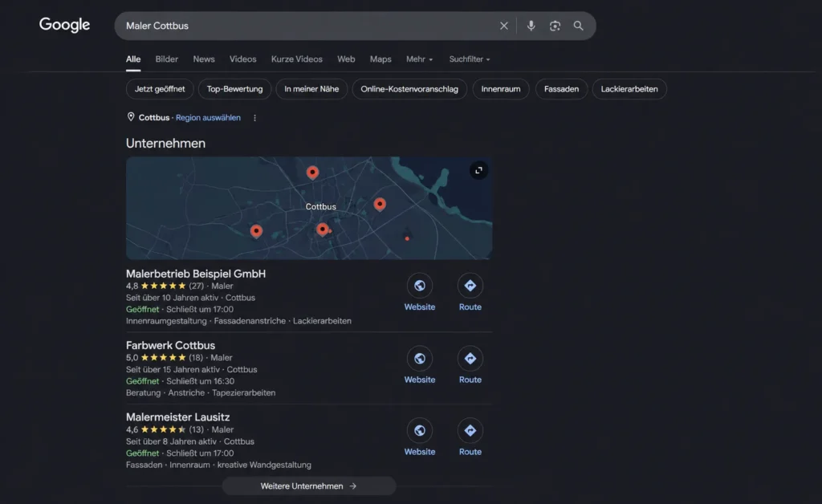Switch to the Bilder tab
Viewport: 822px width, 504px height.
pyautogui.click(x=167, y=59)
